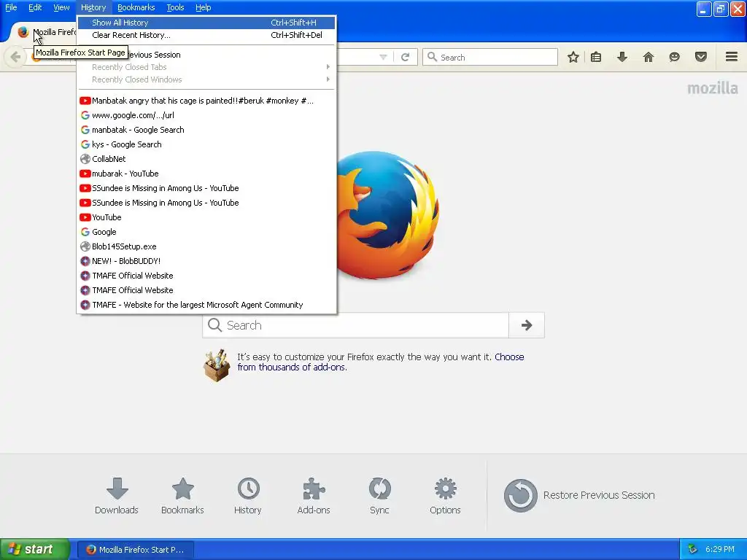Click the Restore Previous Session text link
Viewport: 747px width, 560px height.
tap(599, 495)
